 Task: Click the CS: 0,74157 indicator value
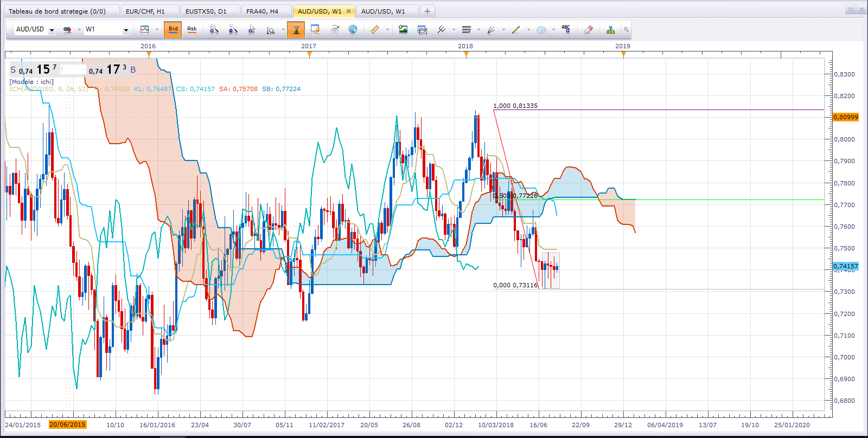click(x=195, y=89)
